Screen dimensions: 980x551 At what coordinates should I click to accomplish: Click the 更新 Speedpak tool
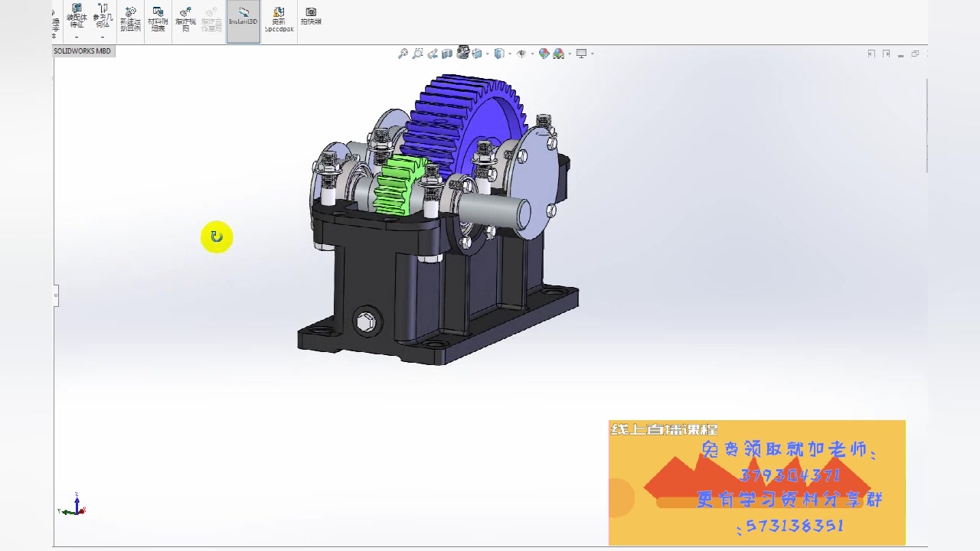point(279,19)
